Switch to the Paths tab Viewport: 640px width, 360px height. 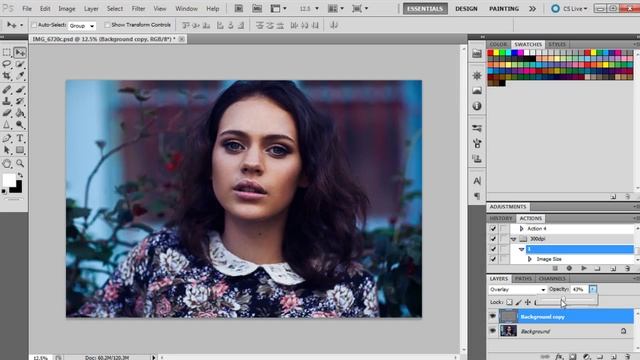point(523,279)
